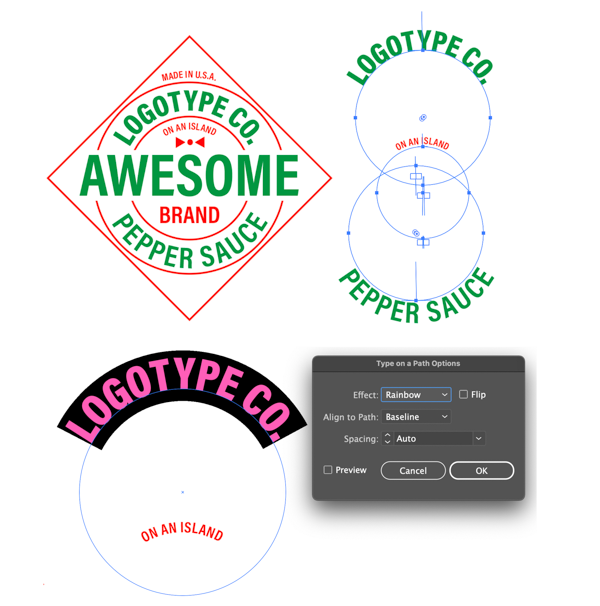Click the lower circle's right anchor point
600x606 pixels.
point(483,233)
